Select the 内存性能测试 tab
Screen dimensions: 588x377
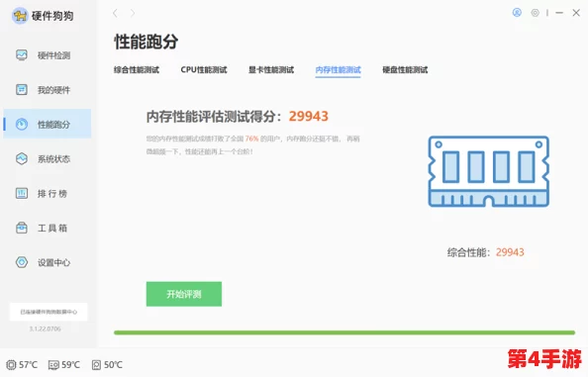(x=338, y=69)
